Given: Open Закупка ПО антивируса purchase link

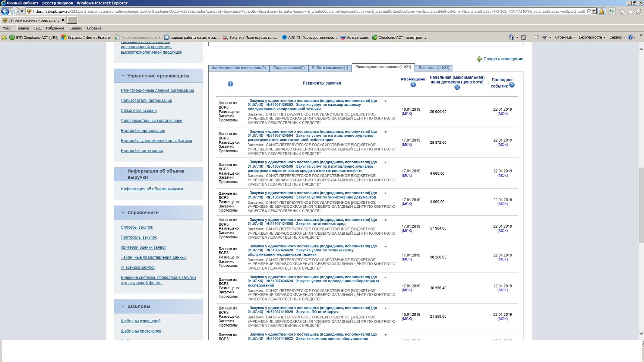Looking at the screenshot, I should 318,312.
